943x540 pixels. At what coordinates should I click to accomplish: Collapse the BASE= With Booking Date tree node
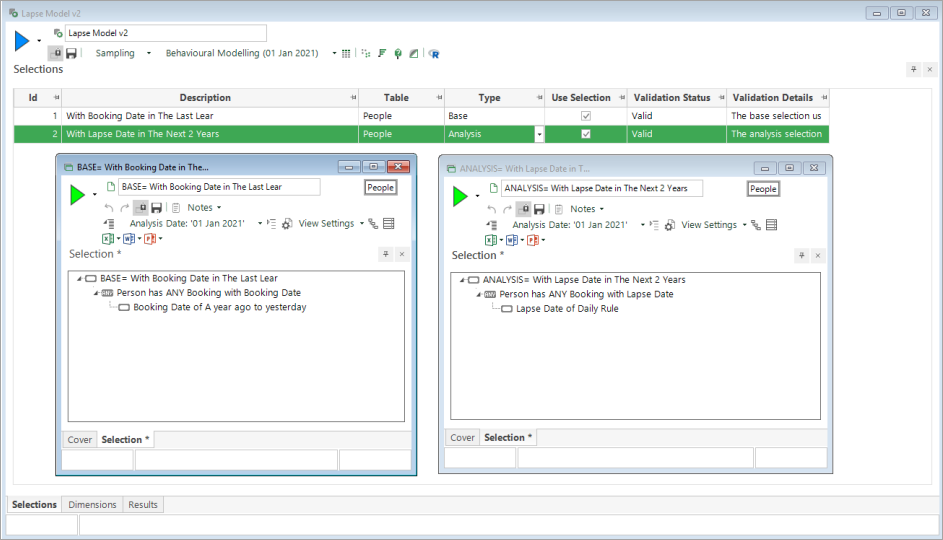[79, 278]
